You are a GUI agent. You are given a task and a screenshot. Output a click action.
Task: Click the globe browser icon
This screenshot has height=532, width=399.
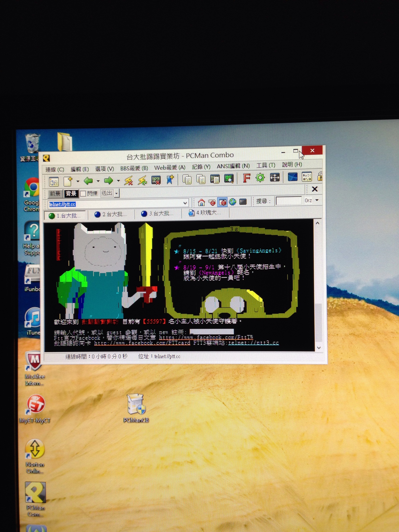(x=232, y=202)
